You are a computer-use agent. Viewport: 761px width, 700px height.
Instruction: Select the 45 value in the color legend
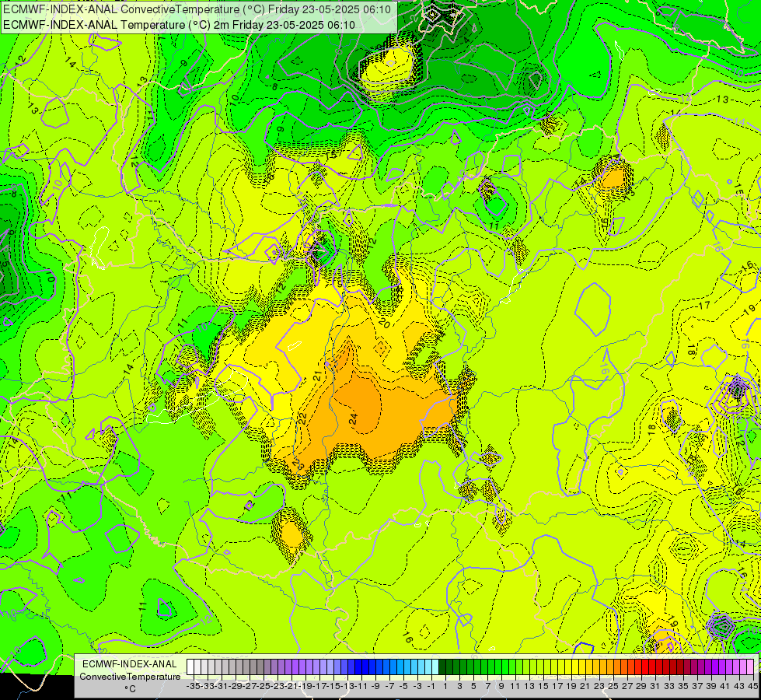(x=752, y=686)
